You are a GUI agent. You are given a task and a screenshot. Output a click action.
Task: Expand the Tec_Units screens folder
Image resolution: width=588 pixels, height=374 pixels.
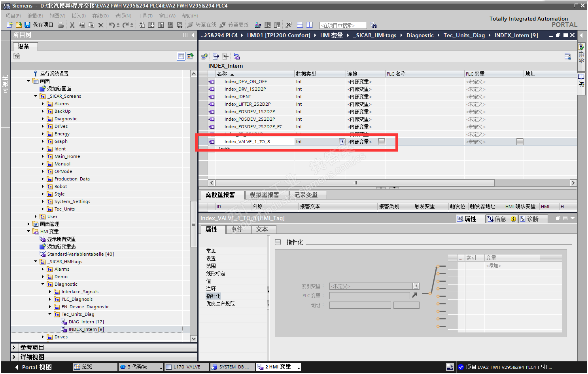click(x=43, y=209)
